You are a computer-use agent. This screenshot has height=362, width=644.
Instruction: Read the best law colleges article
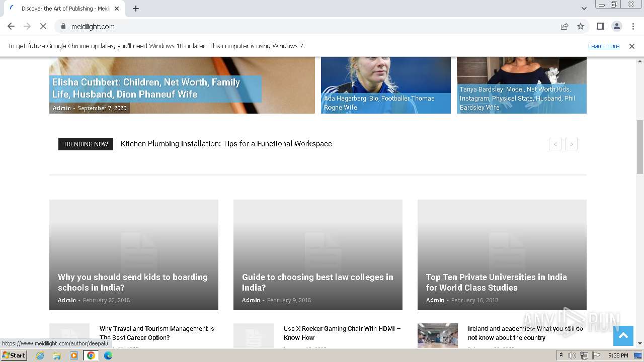click(x=317, y=283)
